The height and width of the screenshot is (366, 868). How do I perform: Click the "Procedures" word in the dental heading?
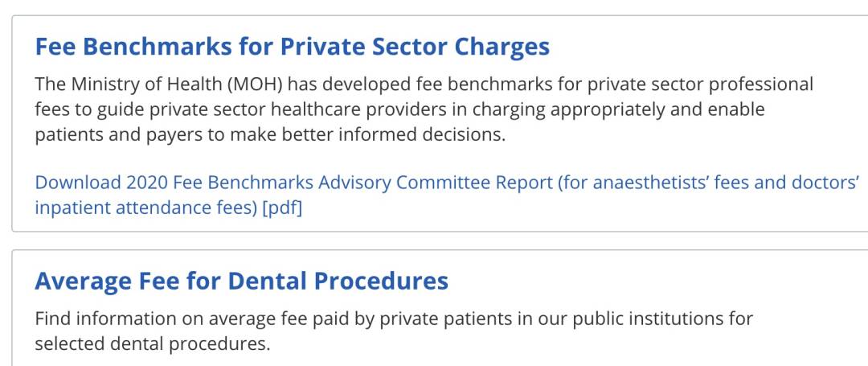click(x=381, y=282)
